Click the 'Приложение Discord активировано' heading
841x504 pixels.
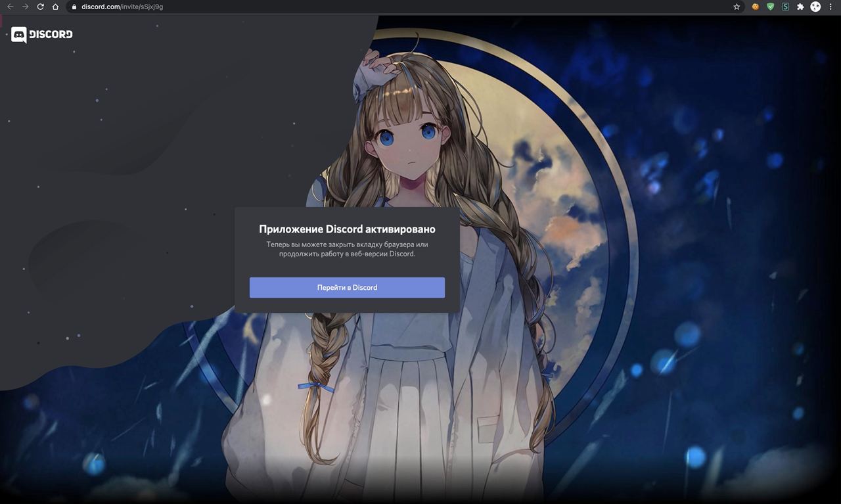[347, 229]
